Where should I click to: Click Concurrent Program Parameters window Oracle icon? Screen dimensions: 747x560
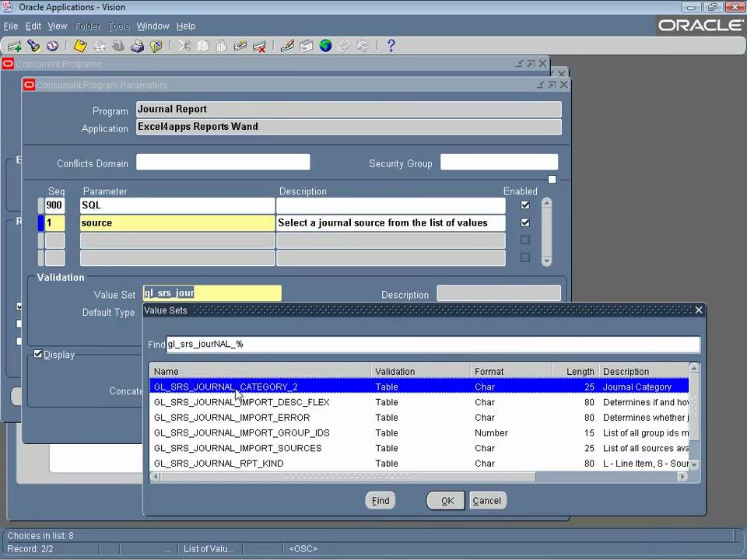click(29, 85)
